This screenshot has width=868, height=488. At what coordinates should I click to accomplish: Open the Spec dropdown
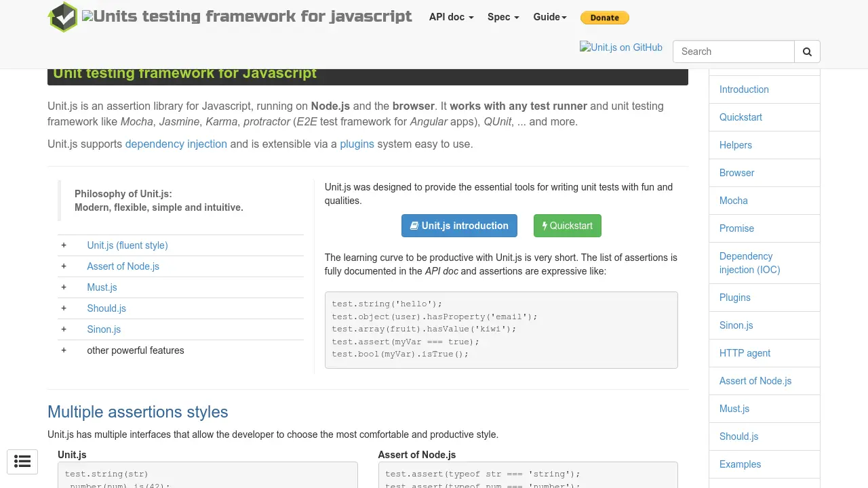[x=502, y=17]
